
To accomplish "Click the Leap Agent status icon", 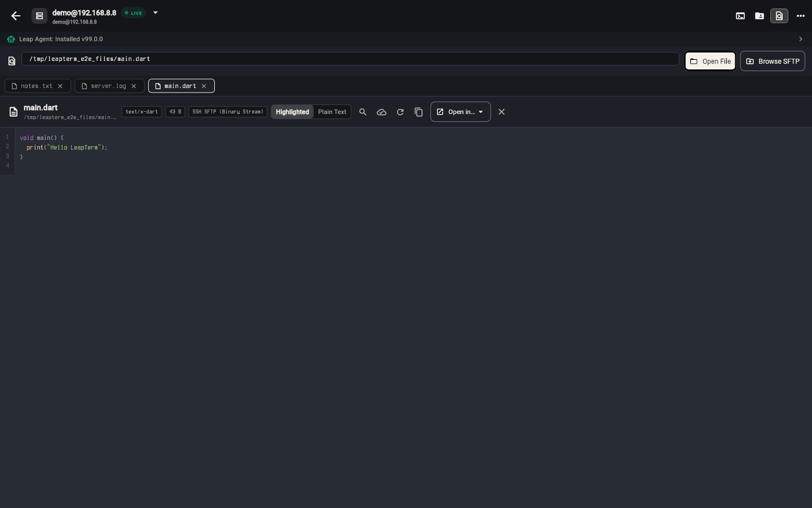I will click(x=11, y=39).
